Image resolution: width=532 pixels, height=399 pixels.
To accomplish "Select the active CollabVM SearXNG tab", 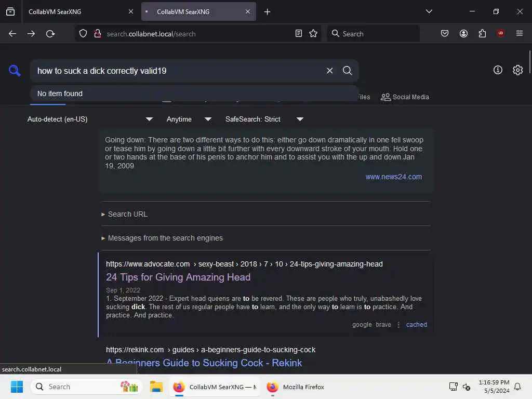I will [x=198, y=11].
